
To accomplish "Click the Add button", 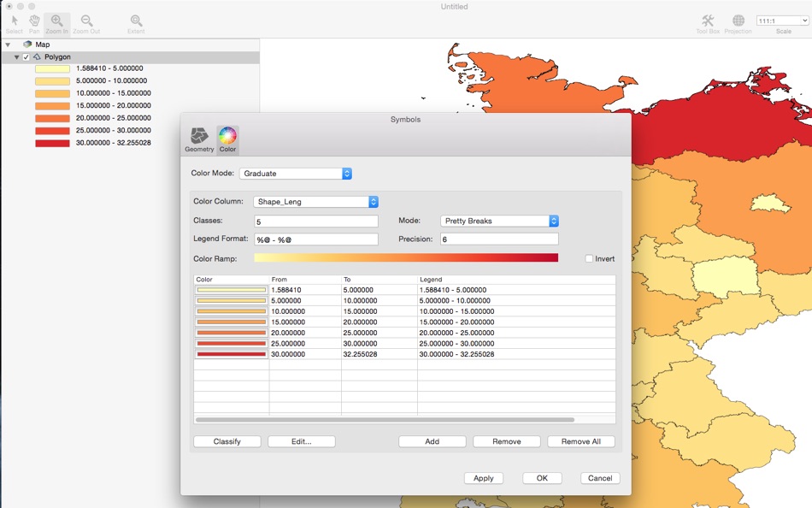I will 432,441.
